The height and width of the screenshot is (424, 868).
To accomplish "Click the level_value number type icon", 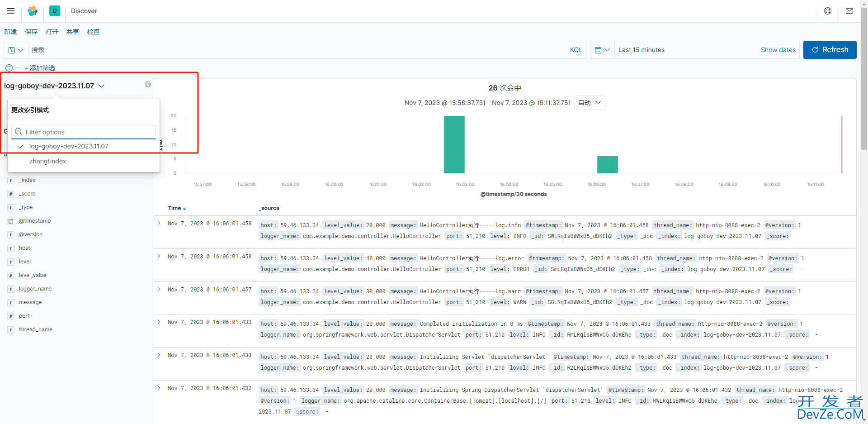I will point(11,276).
